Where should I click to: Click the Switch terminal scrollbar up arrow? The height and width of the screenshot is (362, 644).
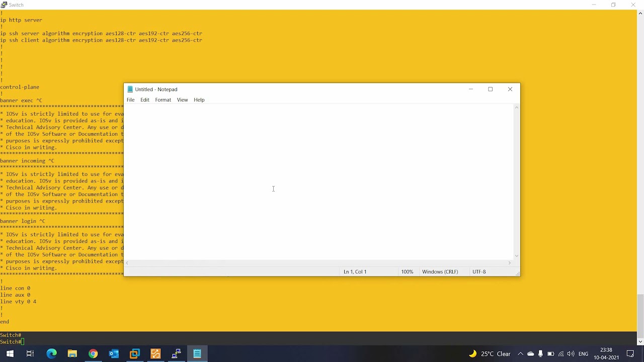(x=640, y=14)
